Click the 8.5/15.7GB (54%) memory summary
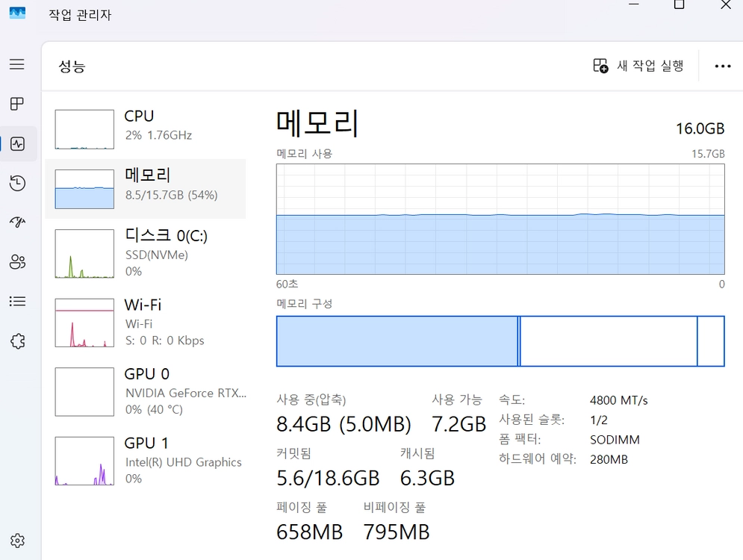The image size is (743, 560). click(171, 195)
